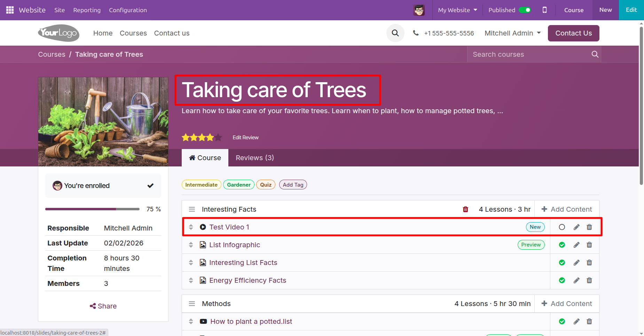Edit the How to plant a potted.list pencil
The height and width of the screenshot is (336, 644).
(576, 321)
